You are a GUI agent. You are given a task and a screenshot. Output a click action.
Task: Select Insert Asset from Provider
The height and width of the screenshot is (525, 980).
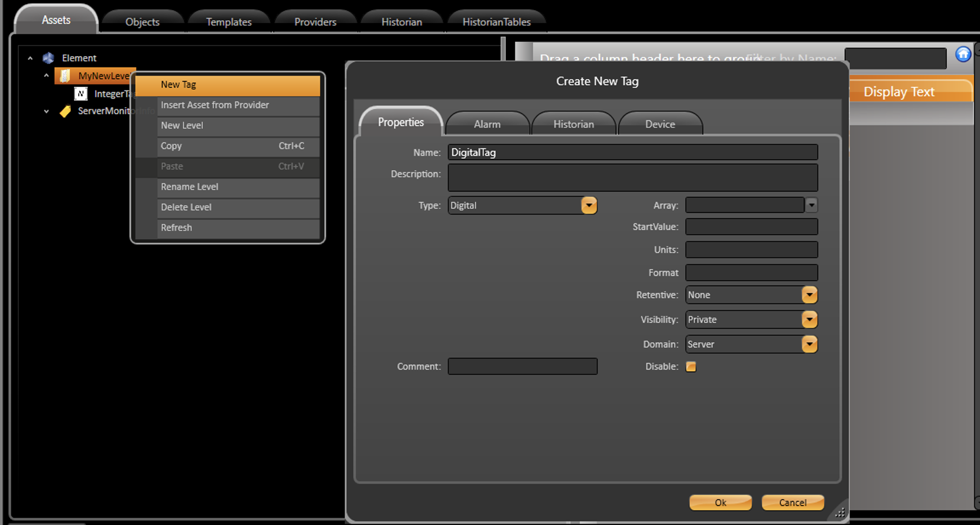(228, 105)
